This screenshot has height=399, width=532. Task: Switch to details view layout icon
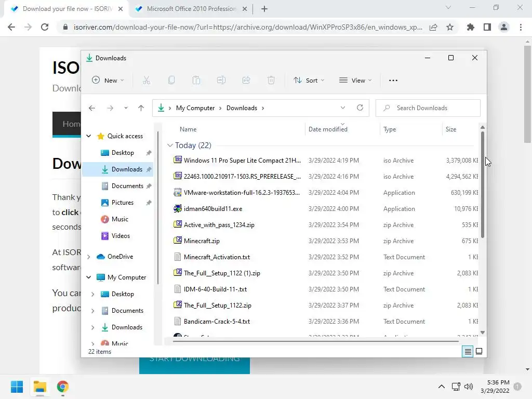[x=468, y=352]
